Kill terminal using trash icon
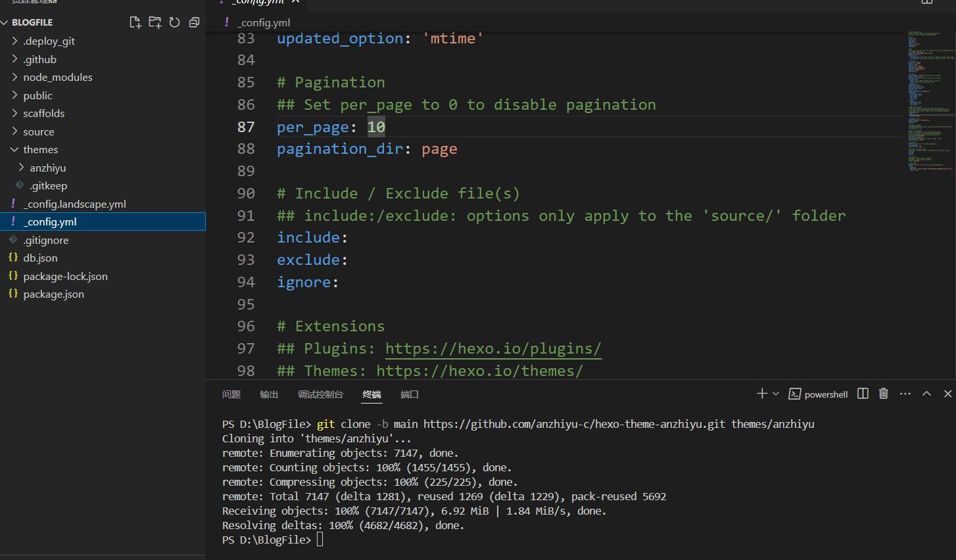The width and height of the screenshot is (956, 560). click(x=883, y=394)
